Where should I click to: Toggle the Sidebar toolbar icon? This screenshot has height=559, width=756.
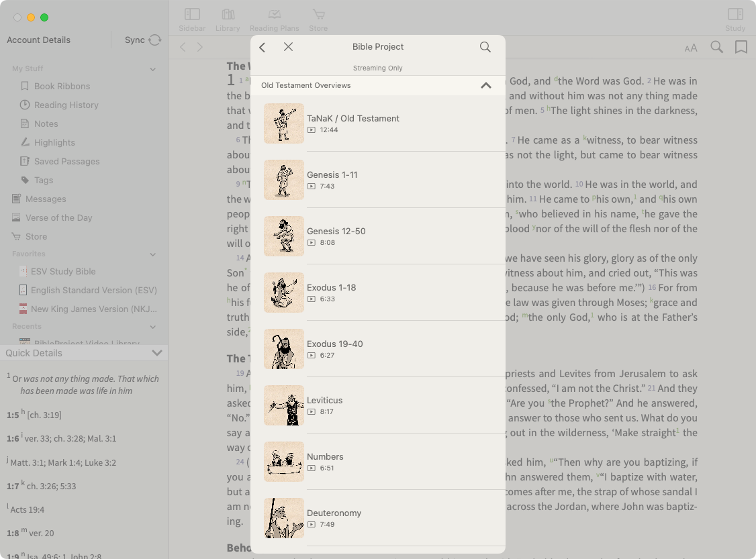click(192, 15)
